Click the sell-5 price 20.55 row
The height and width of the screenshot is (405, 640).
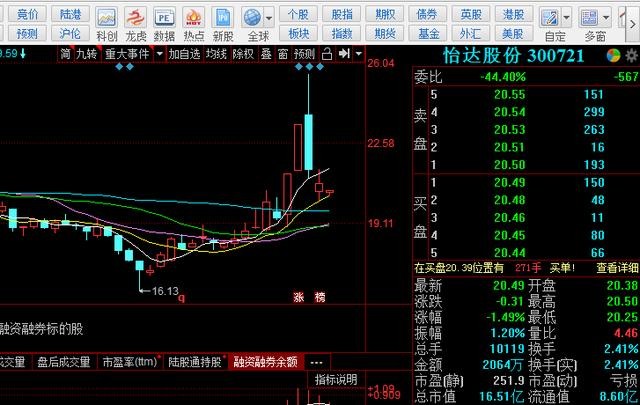pos(534,95)
